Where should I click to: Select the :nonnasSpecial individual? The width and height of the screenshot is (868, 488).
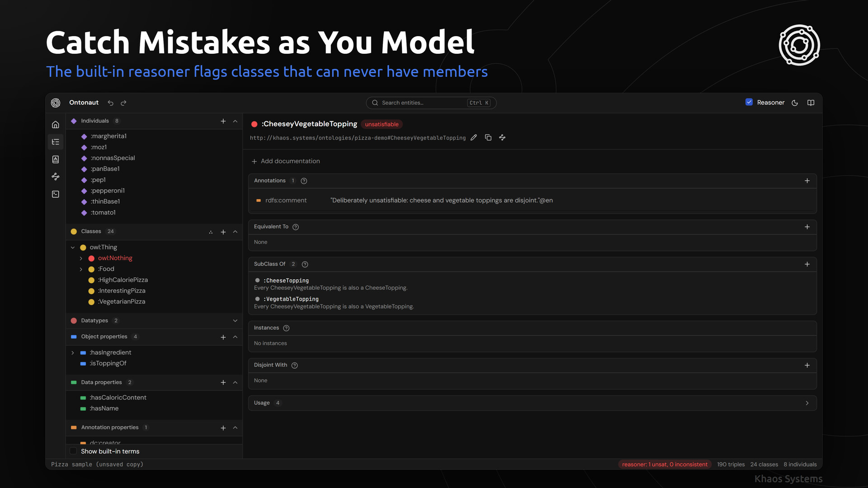[113, 158]
